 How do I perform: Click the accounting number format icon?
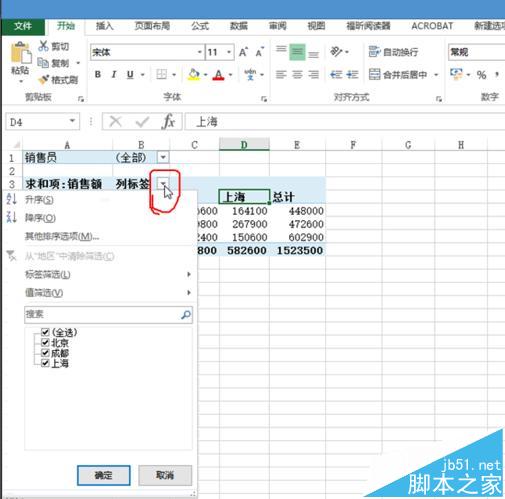point(456,74)
